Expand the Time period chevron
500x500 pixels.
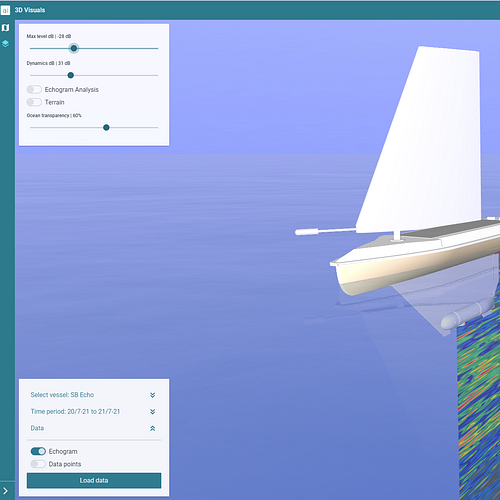pos(153,412)
